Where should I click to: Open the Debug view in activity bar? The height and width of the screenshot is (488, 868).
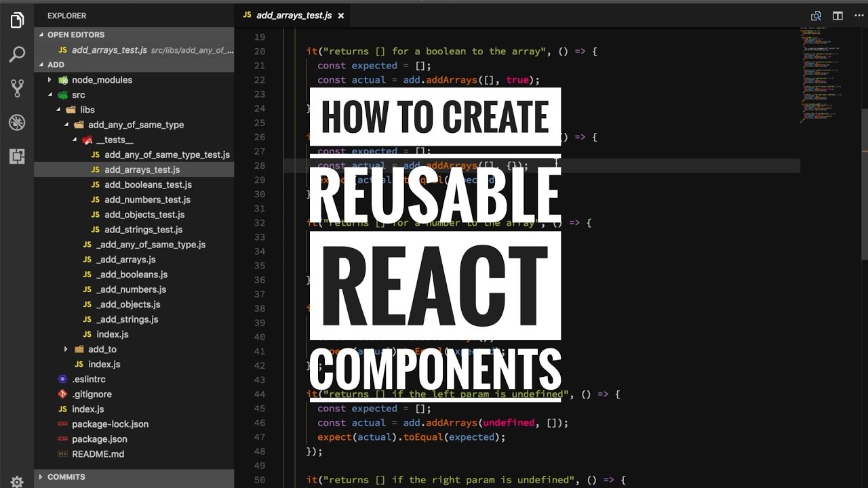[17, 122]
